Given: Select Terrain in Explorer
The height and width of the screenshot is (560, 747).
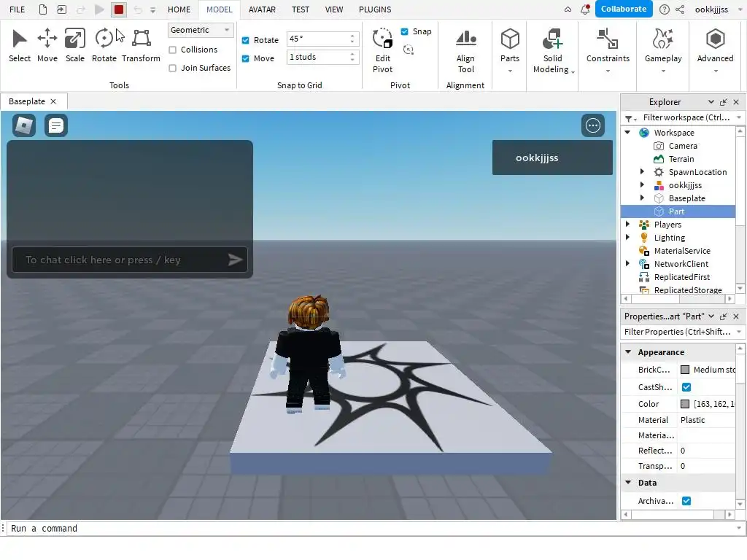Looking at the screenshot, I should 681,159.
